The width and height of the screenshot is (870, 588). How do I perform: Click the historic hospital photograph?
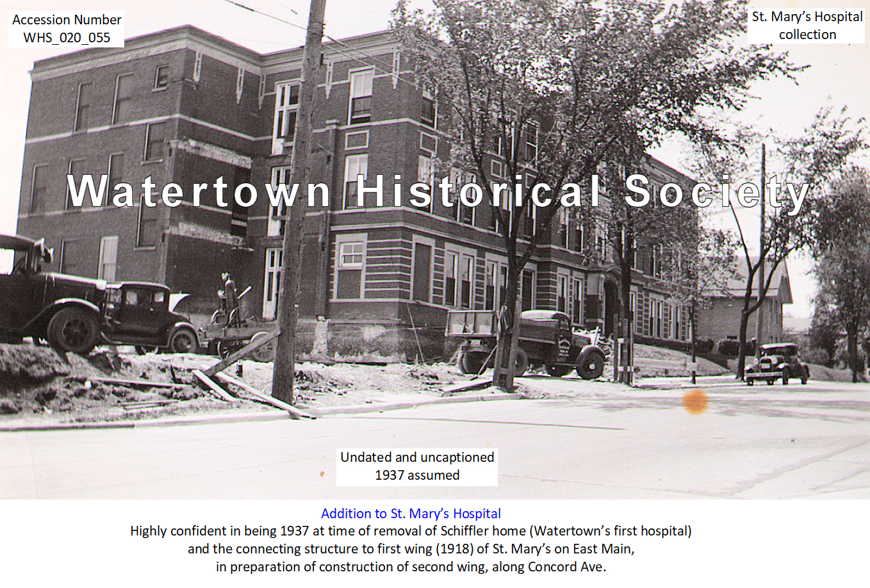[x=435, y=250]
